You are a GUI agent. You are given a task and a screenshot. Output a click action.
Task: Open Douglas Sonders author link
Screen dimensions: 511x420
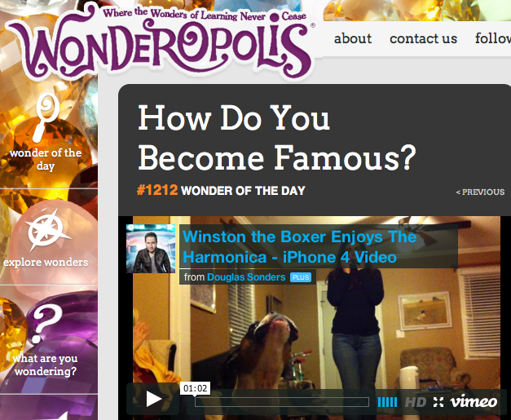(246, 277)
